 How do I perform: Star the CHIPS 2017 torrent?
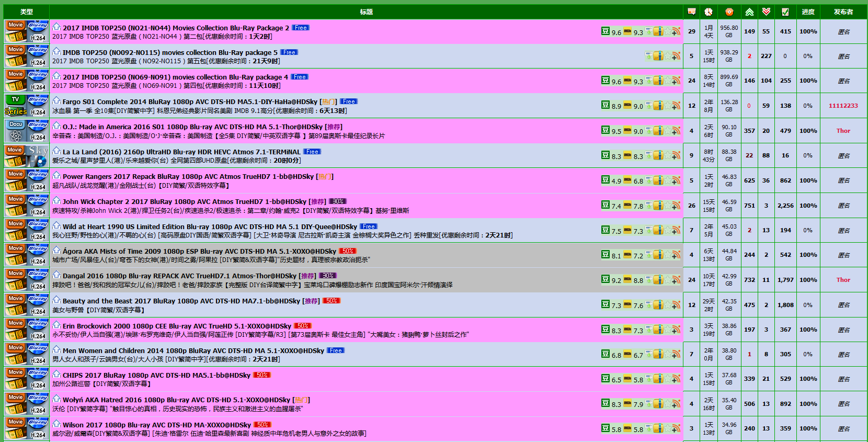point(668,379)
